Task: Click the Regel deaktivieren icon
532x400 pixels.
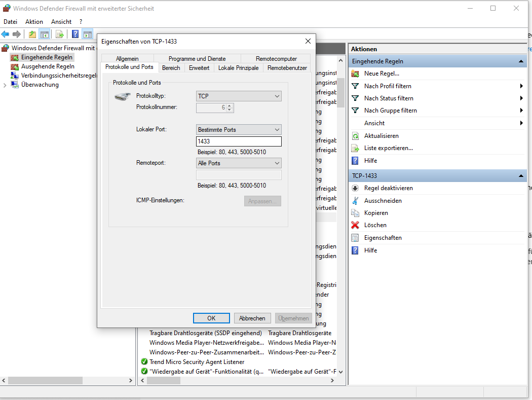Action: coord(355,188)
